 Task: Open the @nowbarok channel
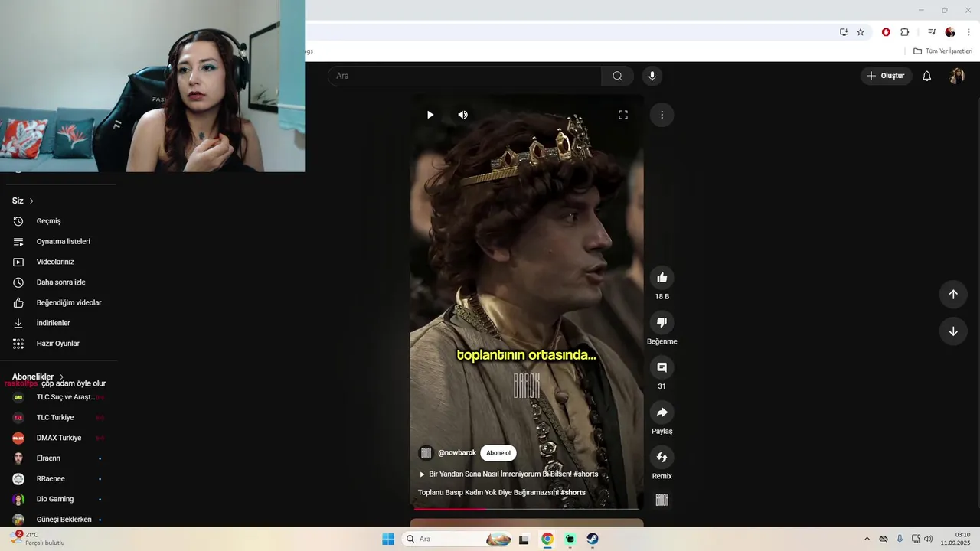coord(457,453)
